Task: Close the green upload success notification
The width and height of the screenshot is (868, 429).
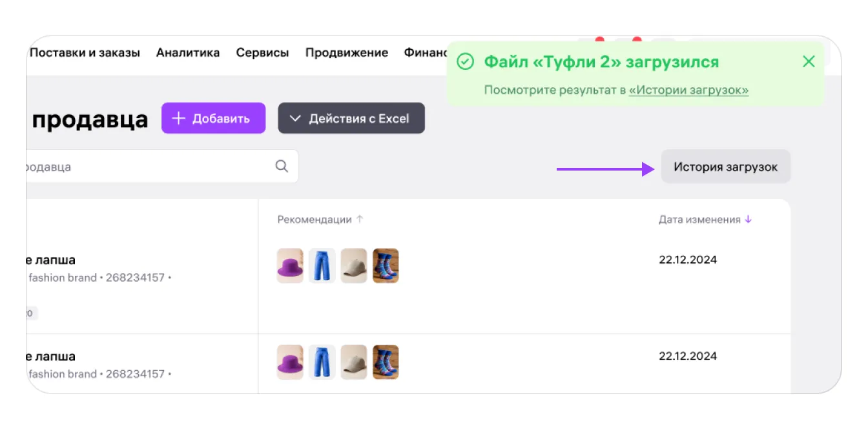Action: pos(809,62)
